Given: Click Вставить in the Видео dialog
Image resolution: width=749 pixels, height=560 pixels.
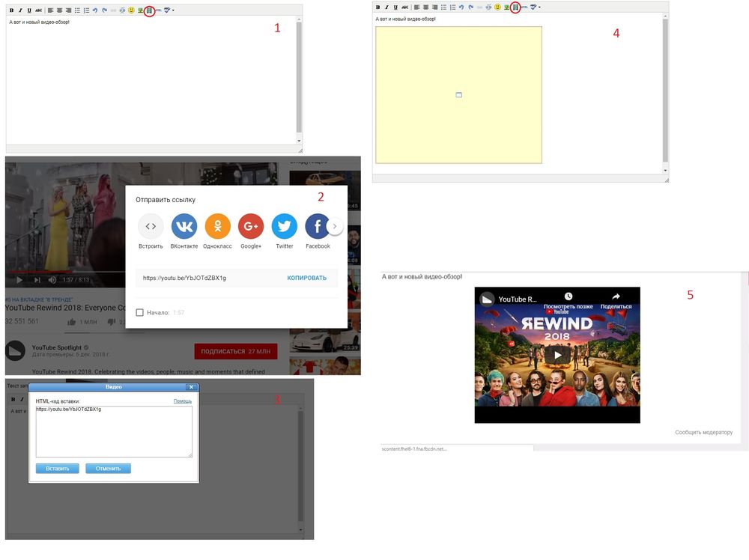Looking at the screenshot, I should [58, 469].
